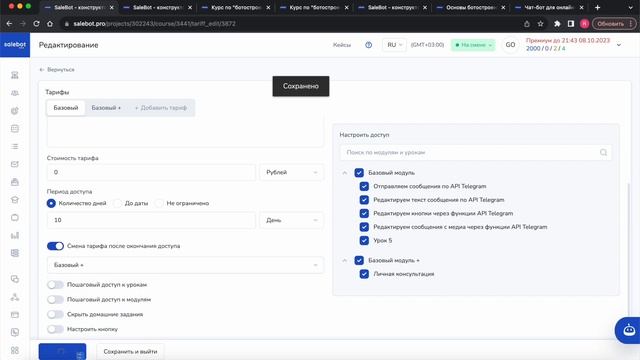Switch to the Базовый tariff tab
The width and height of the screenshot is (640, 360).
(66, 108)
